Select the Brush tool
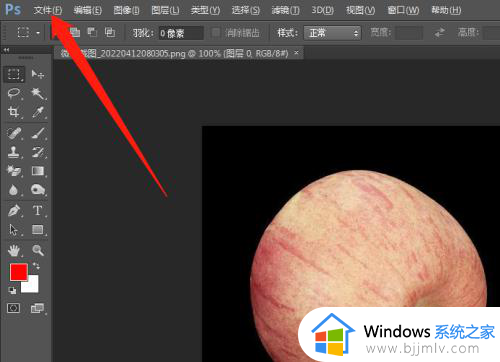 (x=37, y=133)
